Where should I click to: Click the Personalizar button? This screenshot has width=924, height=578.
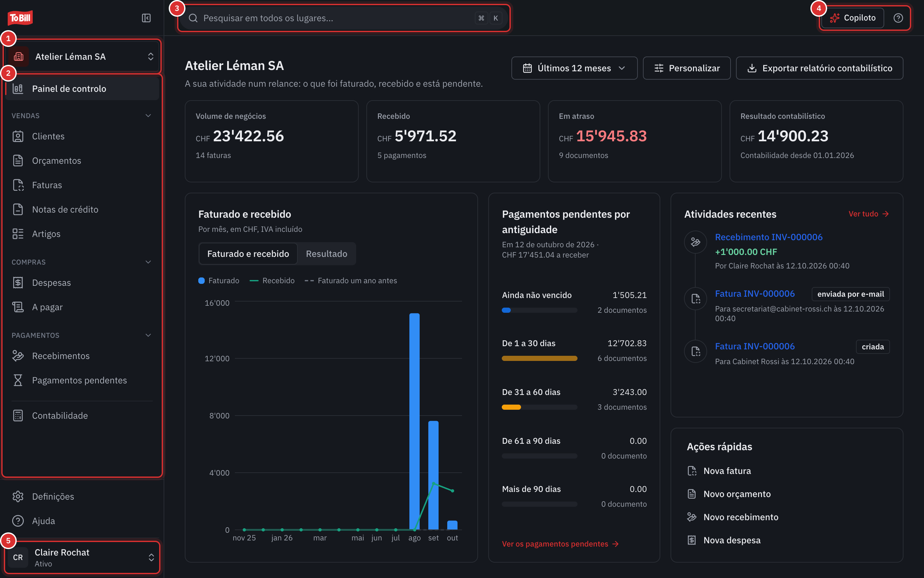pos(687,68)
